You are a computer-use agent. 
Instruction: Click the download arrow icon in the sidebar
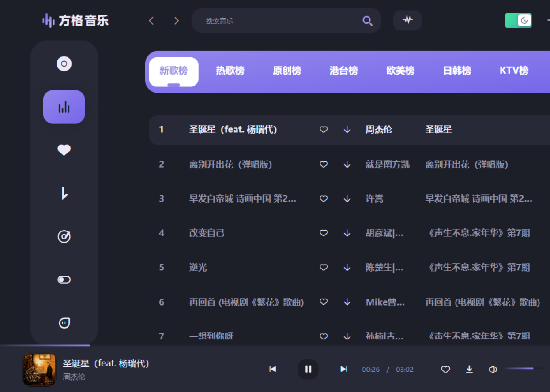64,193
